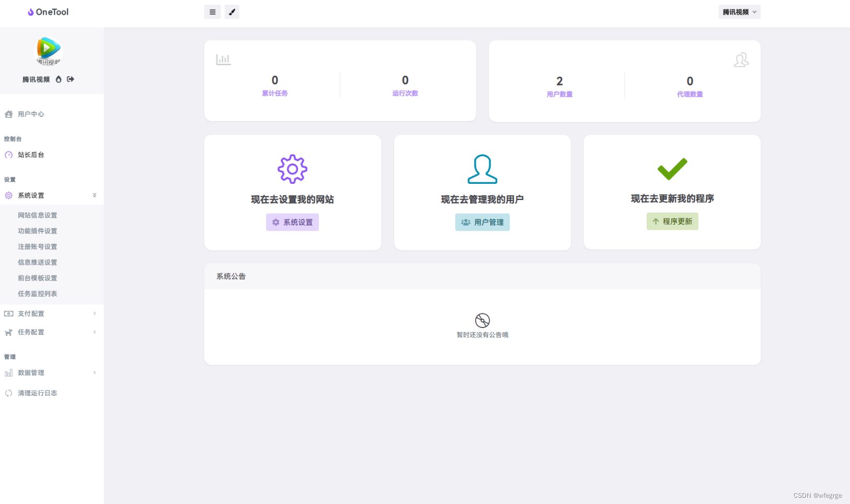
Task: Click the OneTool logo icon
Action: click(x=30, y=11)
